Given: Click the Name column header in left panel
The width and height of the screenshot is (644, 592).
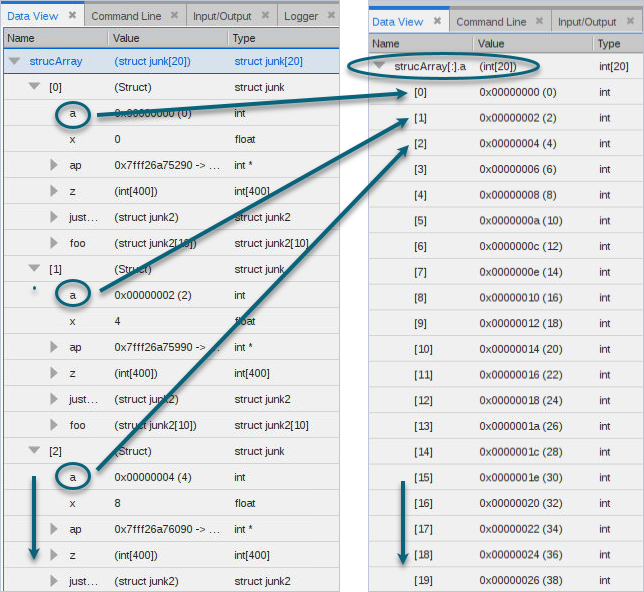Looking at the screenshot, I should (x=20, y=38).
